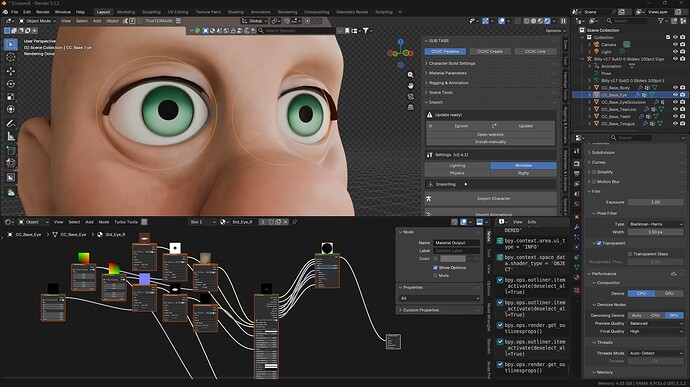Enable the Motion Blur checkbox
This screenshot has width=690, height=387.
594,181
